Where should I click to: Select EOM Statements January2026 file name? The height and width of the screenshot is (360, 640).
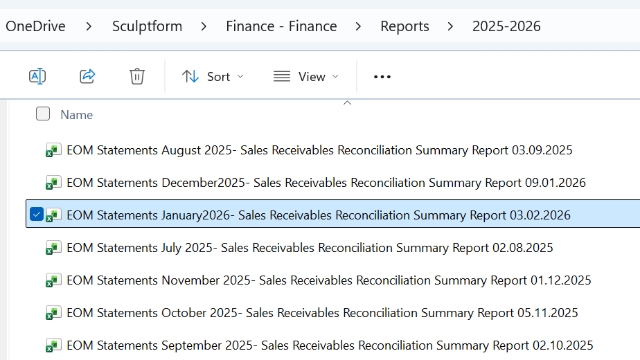(x=318, y=215)
